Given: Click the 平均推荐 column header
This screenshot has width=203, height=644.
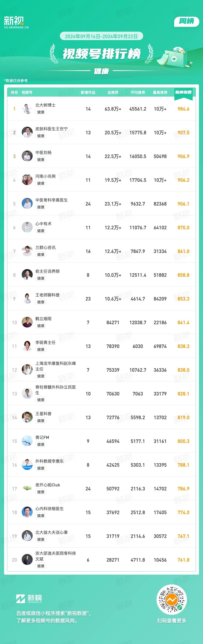Looking at the screenshot, I should [138, 93].
